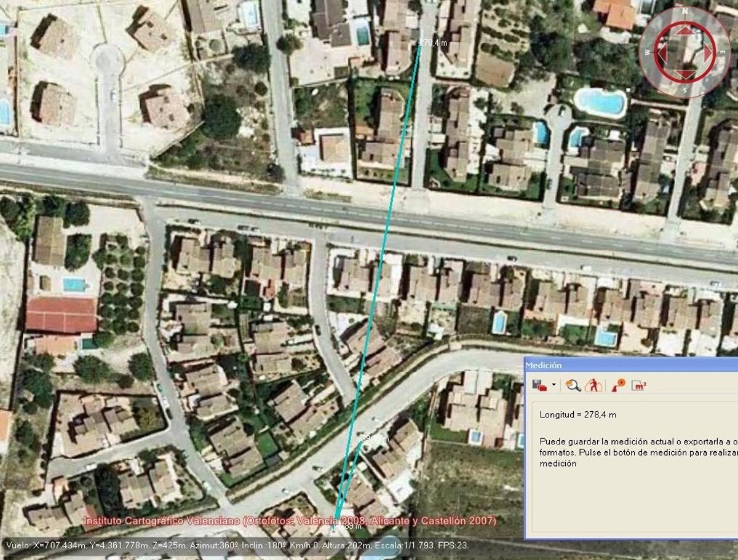This screenshot has width=738, height=560.
Task: Select the walking person profile icon
Action: [593, 385]
